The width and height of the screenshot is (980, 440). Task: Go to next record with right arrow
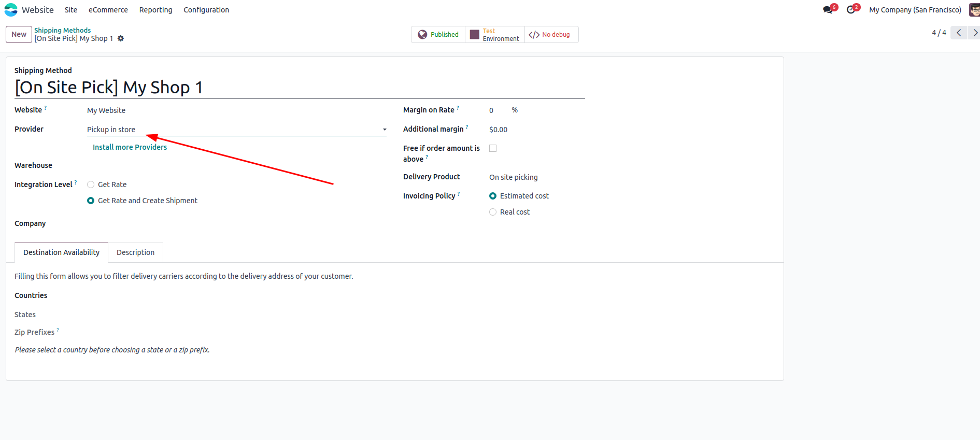974,33
